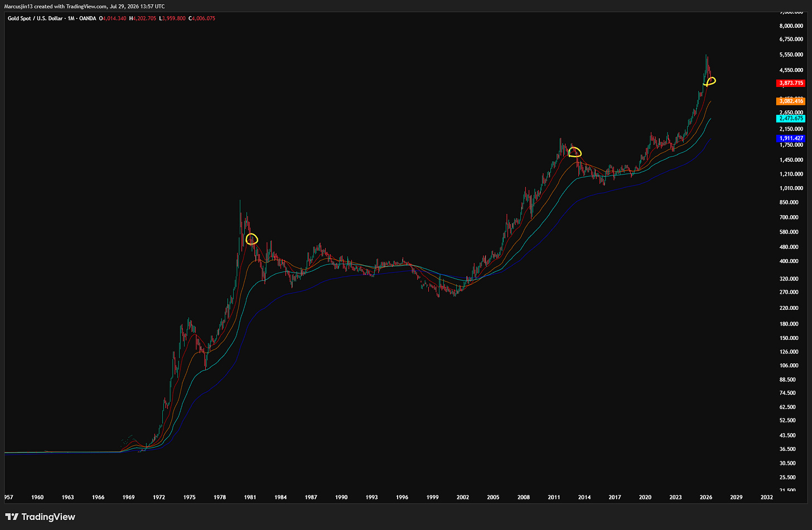Click the 6,750.000 price axis label
This screenshot has height=530, width=812.
[791, 40]
